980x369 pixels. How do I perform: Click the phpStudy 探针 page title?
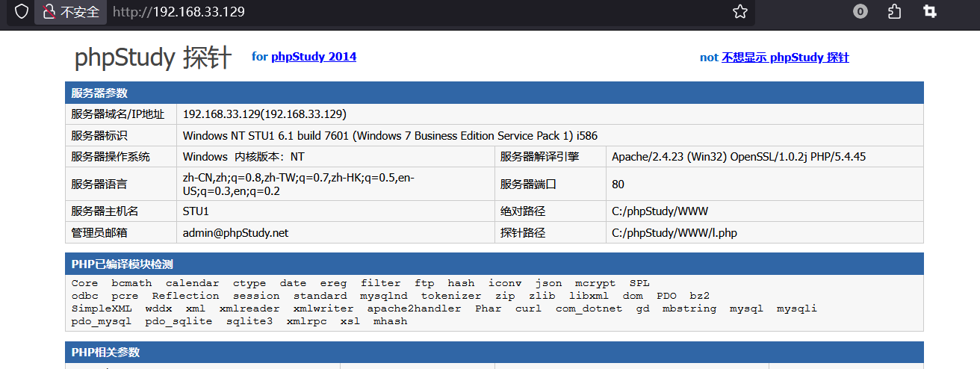pyautogui.click(x=153, y=58)
